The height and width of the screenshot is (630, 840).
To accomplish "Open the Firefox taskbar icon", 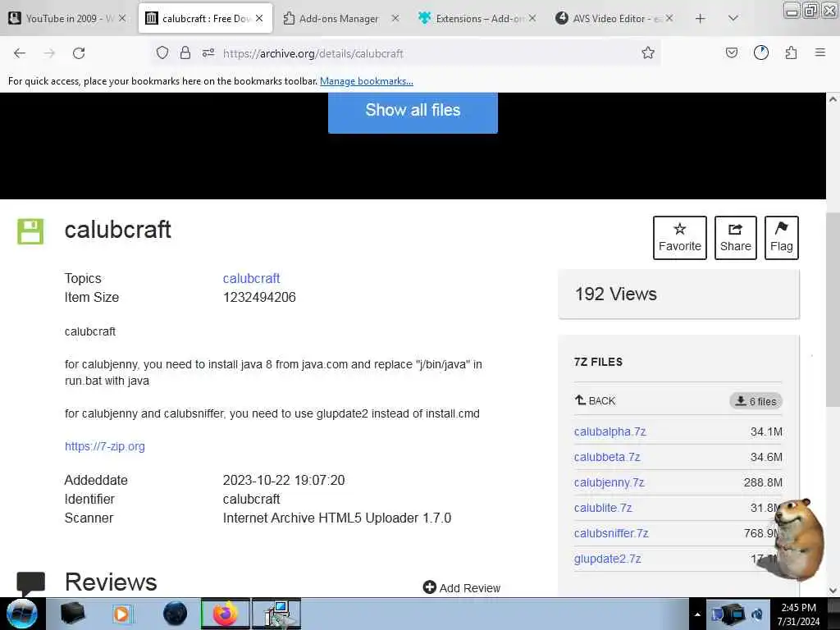I will 226,614.
